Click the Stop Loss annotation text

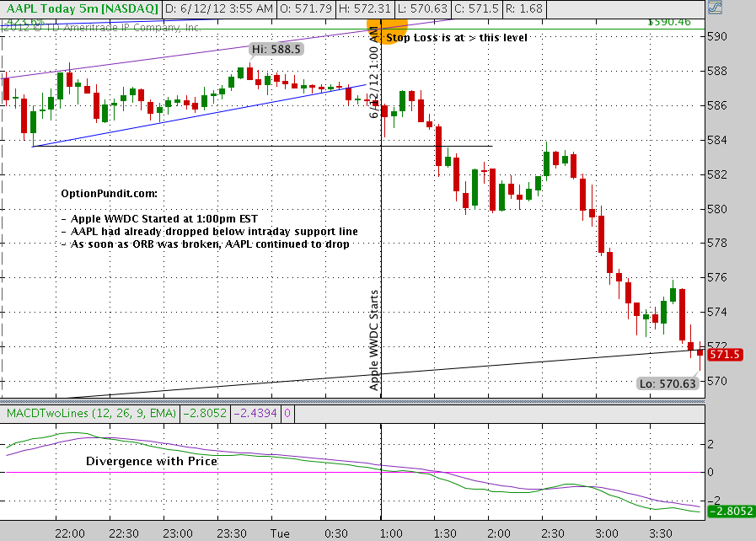pyautogui.click(x=455, y=37)
